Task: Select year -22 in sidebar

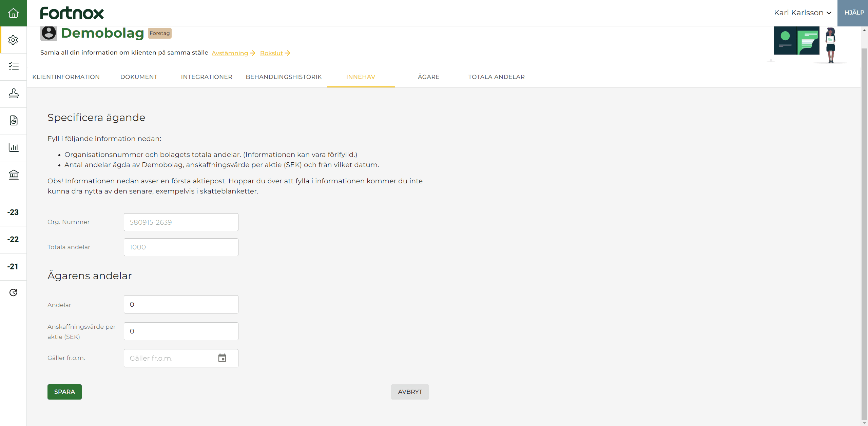Action: pos(13,240)
